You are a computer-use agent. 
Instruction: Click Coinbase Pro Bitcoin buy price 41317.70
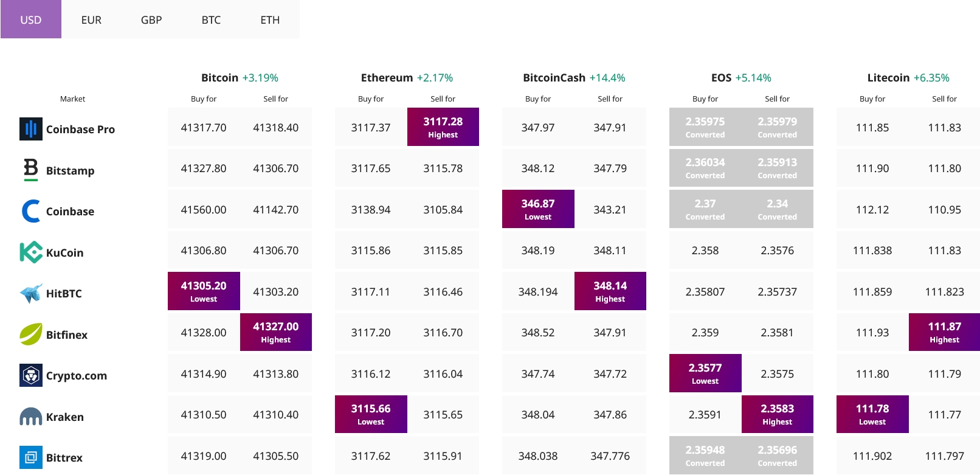(x=204, y=127)
